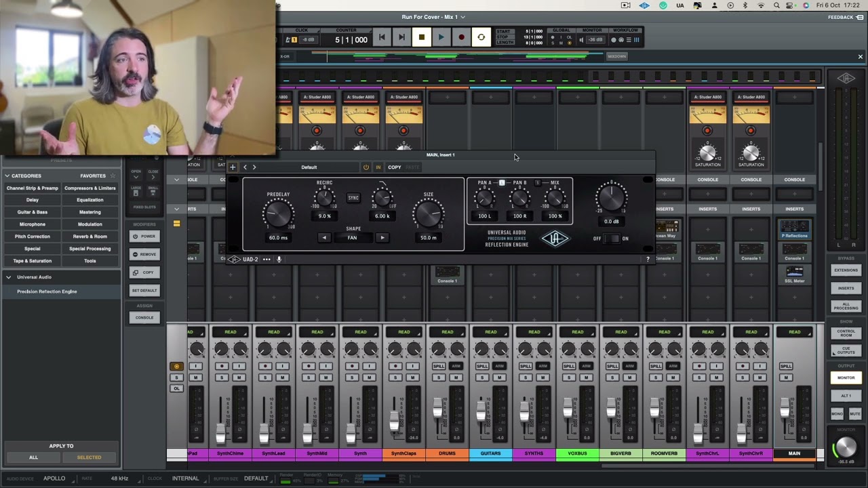This screenshot has height=488, width=868.
Task: Add a plugin preset with the plus icon
Action: [x=233, y=167]
